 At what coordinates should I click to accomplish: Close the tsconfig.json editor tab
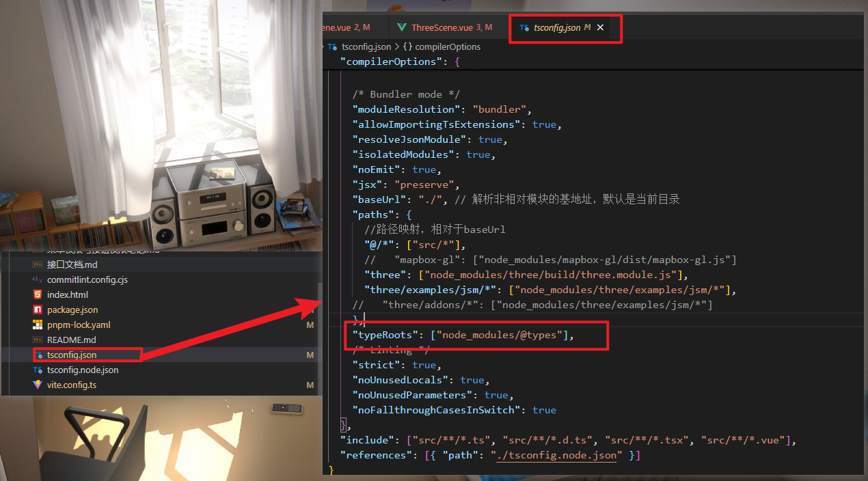coord(600,27)
